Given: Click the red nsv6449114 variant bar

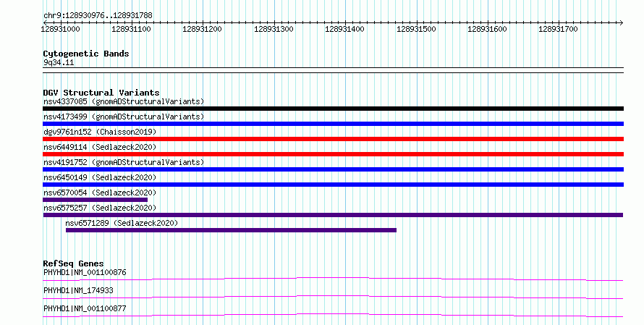Looking at the screenshot, I should click(x=333, y=154).
